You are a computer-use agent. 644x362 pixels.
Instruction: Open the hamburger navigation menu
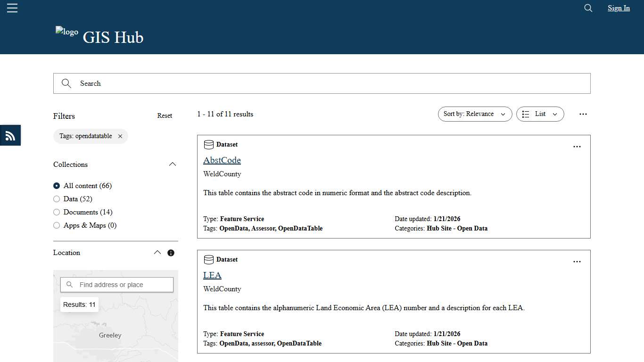point(12,8)
